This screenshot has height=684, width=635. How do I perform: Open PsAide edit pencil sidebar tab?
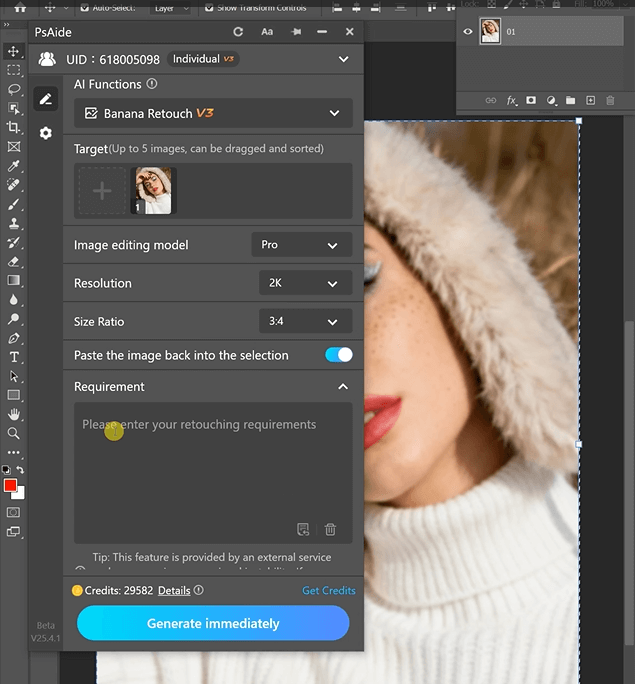[x=46, y=99]
